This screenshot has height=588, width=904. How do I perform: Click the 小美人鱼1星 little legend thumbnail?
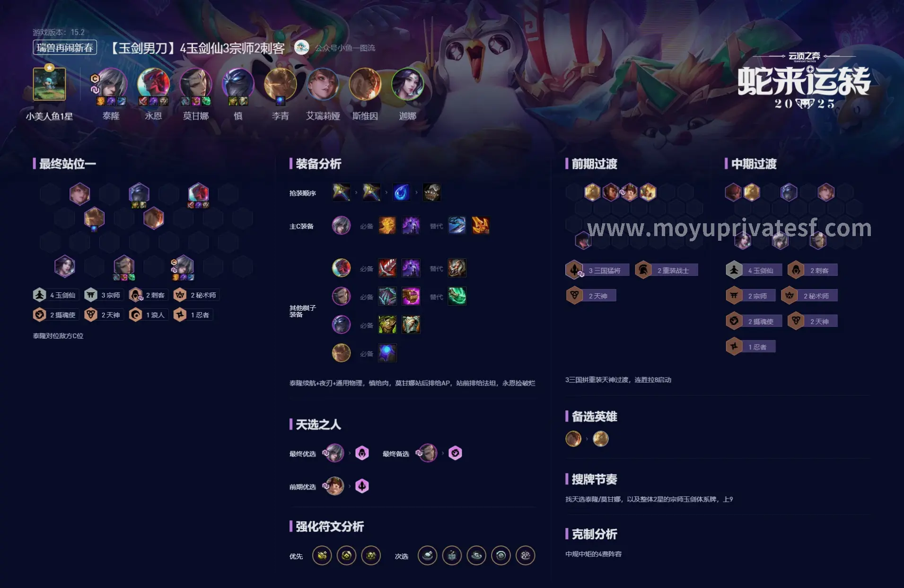(49, 84)
